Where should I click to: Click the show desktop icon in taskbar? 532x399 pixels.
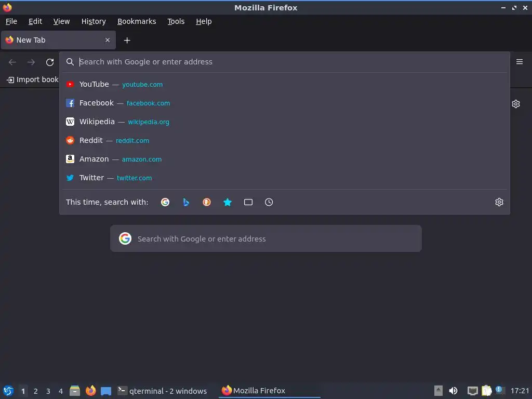coord(106,391)
